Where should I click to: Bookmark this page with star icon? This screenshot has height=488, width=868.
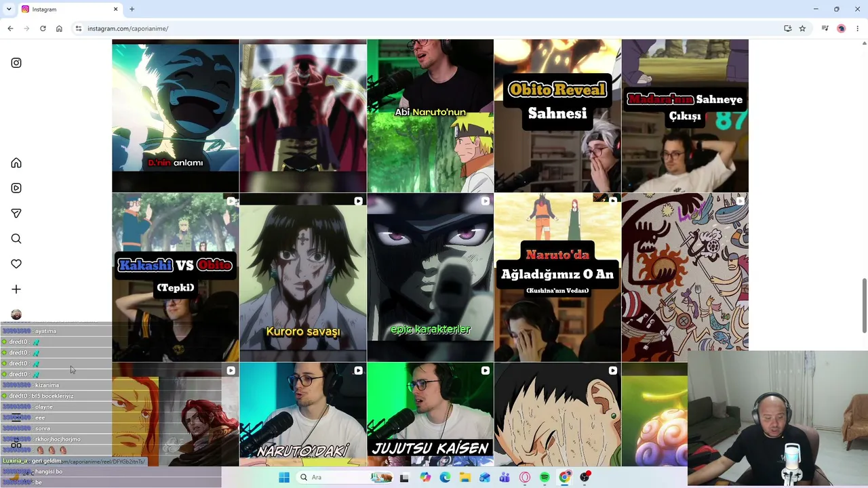point(802,28)
